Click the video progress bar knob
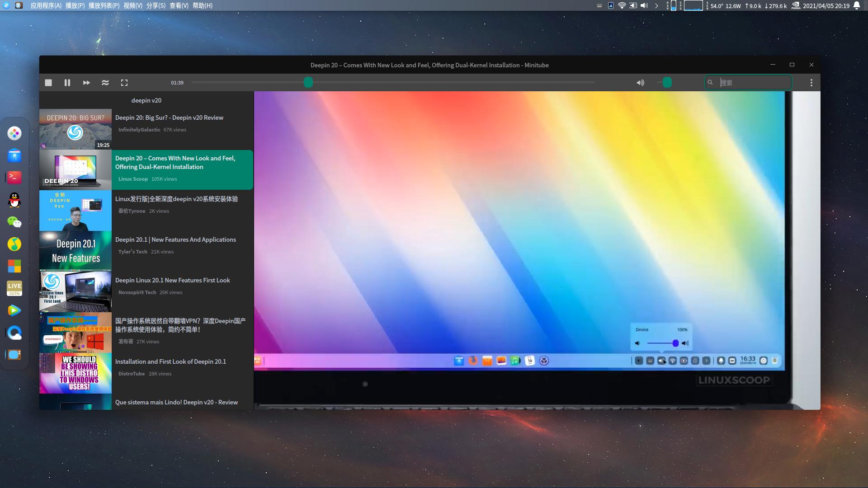 [x=308, y=82]
